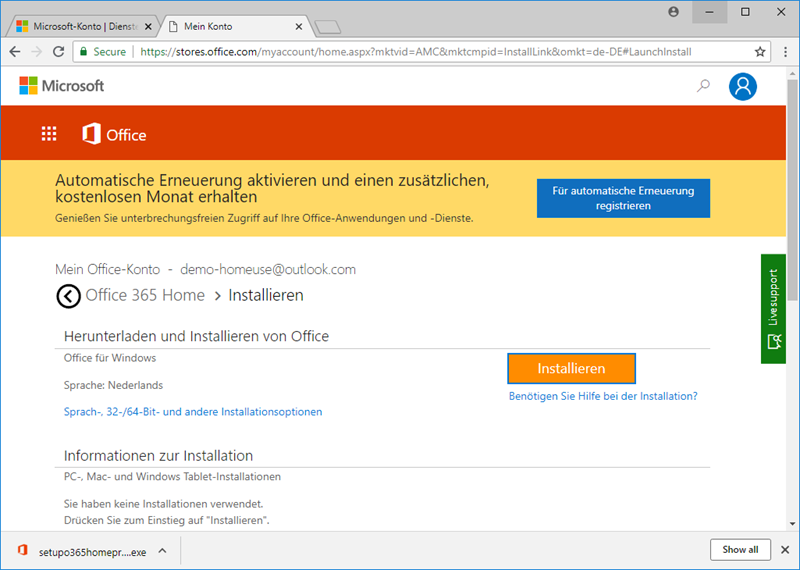This screenshot has width=800, height=570.
Task: Click the Microsoft logo
Action: [61, 86]
